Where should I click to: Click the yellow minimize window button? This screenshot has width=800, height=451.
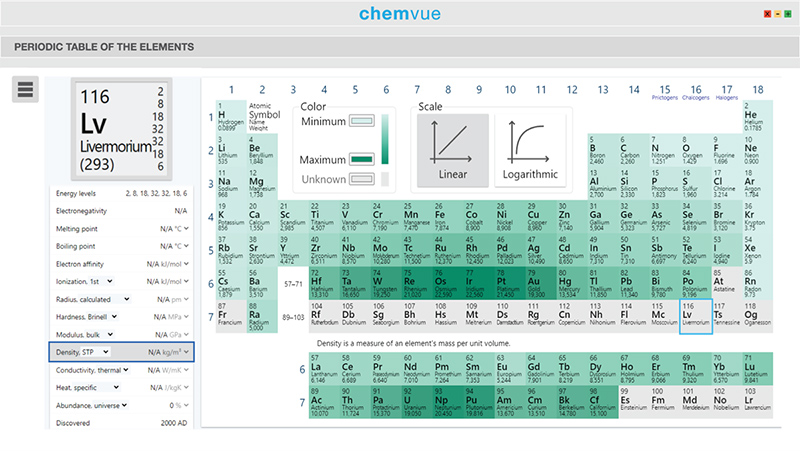click(778, 14)
